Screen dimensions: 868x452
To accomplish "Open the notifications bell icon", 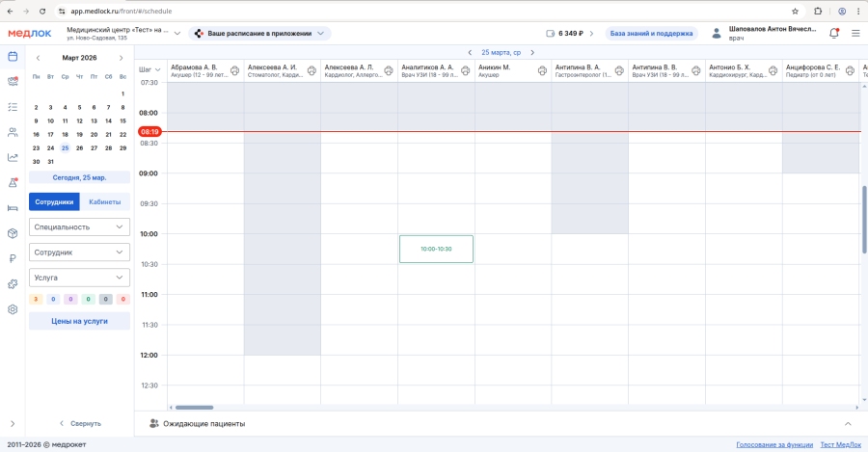I will click(x=834, y=33).
